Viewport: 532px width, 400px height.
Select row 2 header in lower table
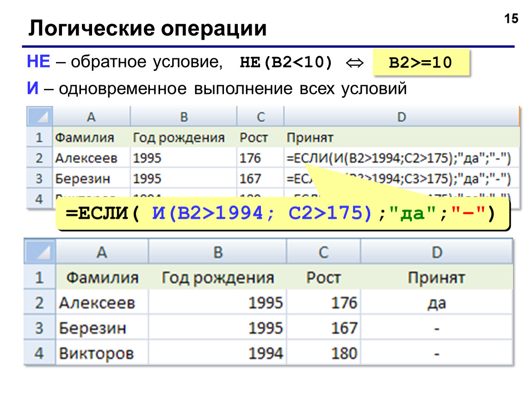tap(39, 302)
